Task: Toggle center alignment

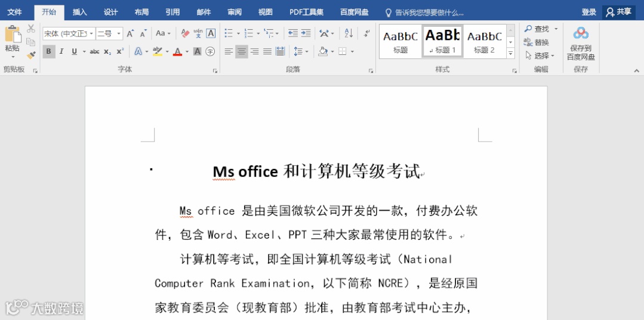Action: (242, 51)
